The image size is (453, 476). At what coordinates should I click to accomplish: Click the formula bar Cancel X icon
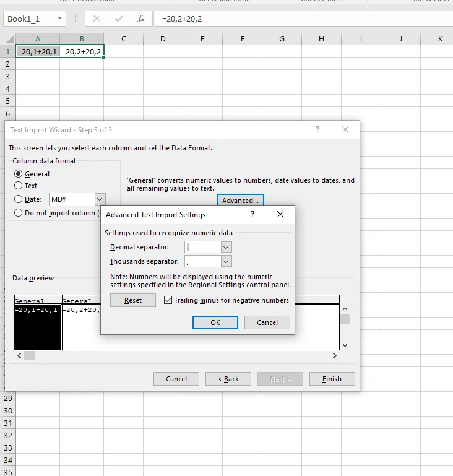point(97,19)
